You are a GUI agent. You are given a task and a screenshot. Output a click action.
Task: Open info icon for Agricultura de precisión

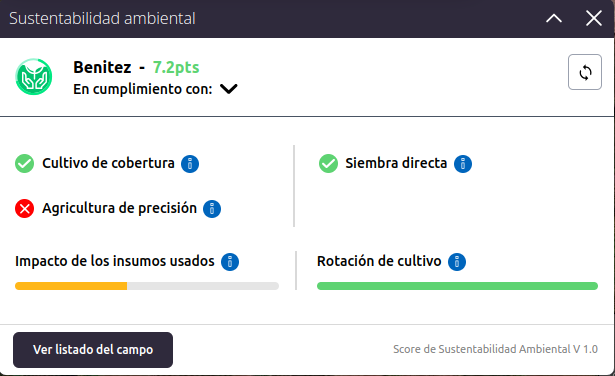tap(212, 209)
